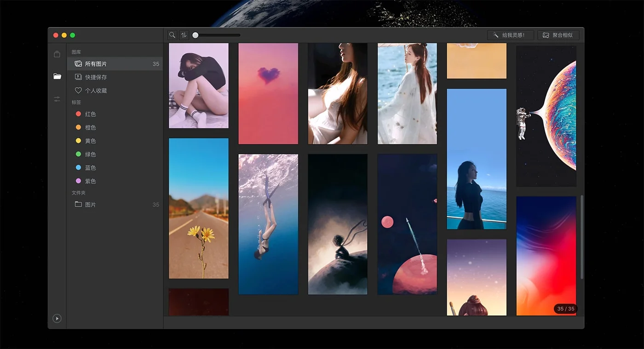This screenshot has width=644, height=349.
Task: Open 个人收藏 favorites section
Action: tap(96, 91)
